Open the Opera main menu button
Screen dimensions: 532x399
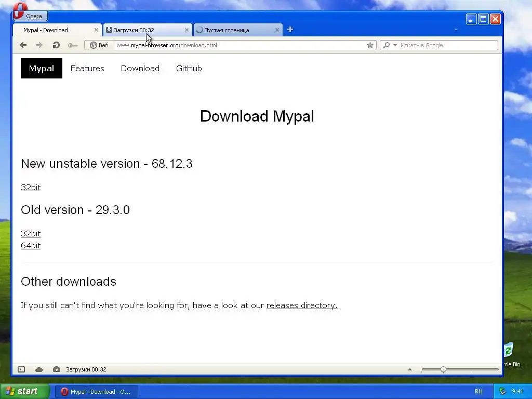pos(30,16)
